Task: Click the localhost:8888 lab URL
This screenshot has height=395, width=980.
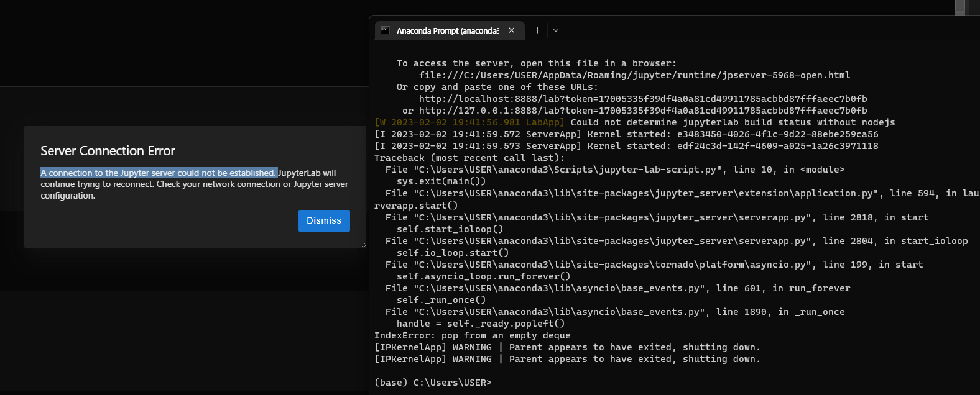Action: click(642, 99)
